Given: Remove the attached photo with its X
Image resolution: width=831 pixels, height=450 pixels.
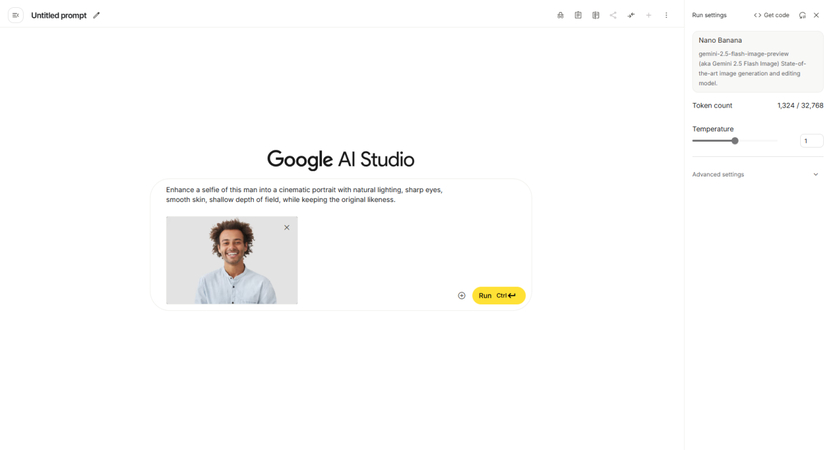Looking at the screenshot, I should 287,227.
